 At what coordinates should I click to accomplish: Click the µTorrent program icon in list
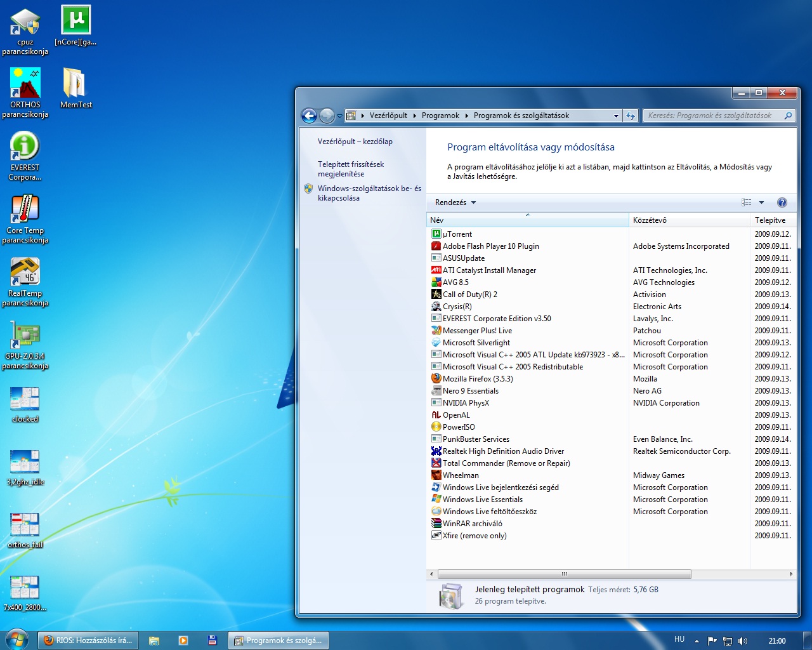[x=436, y=234]
